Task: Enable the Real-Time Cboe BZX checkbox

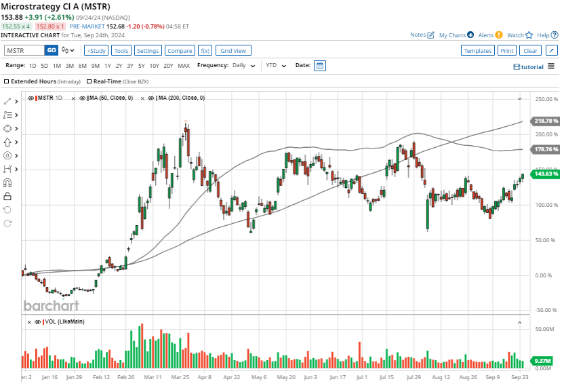Action: tap(89, 81)
